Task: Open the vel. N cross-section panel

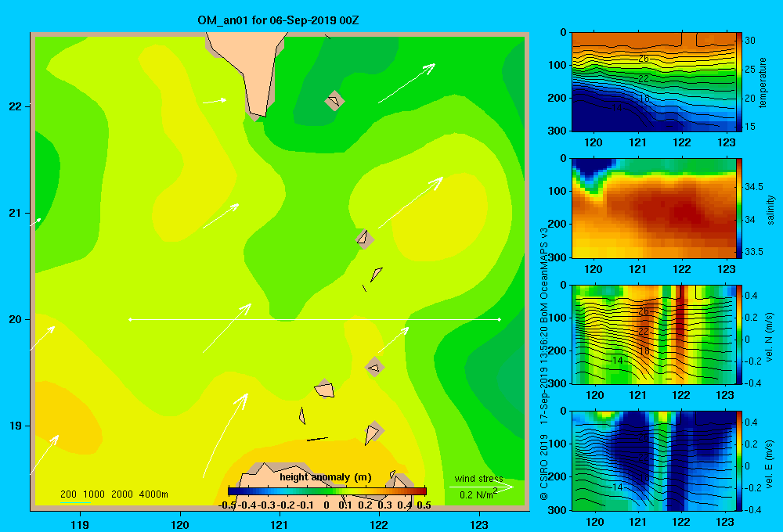Action: (x=653, y=334)
